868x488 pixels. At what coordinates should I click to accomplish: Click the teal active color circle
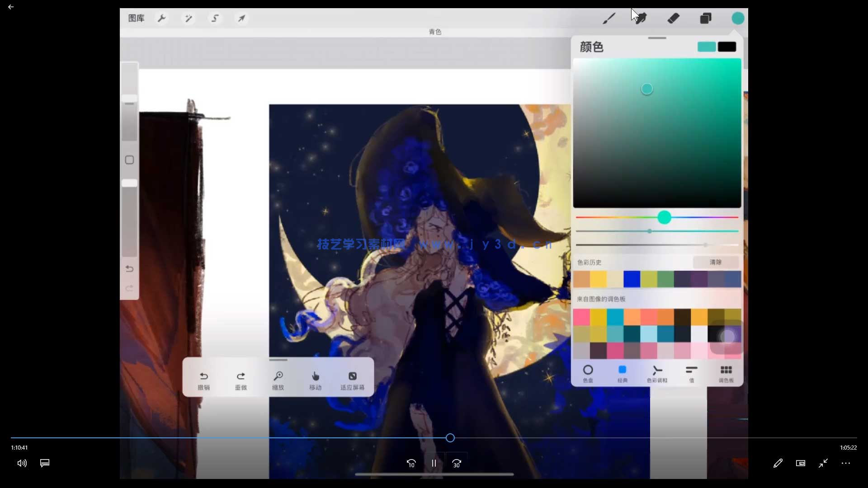pos(738,19)
